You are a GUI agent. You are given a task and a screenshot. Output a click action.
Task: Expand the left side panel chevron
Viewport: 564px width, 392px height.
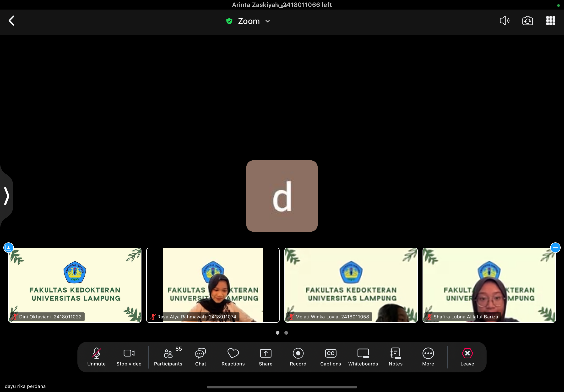[7, 196]
